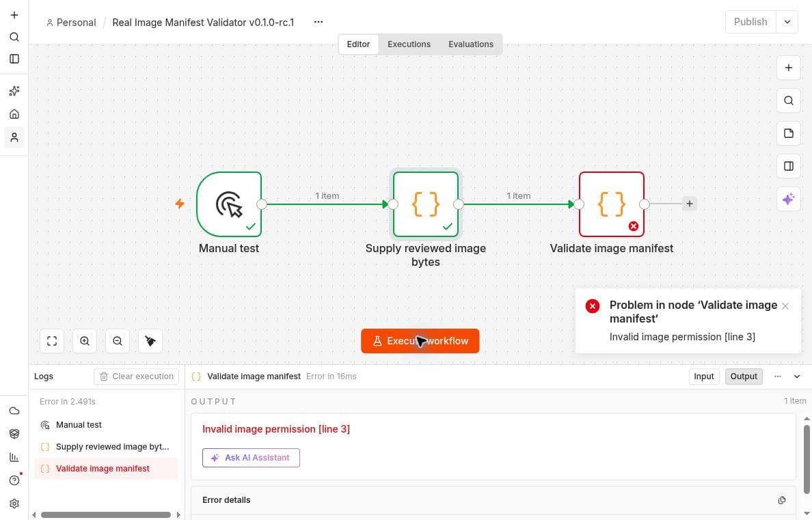
Task: Click the plus icon in left sidebar
Action: (x=14, y=15)
